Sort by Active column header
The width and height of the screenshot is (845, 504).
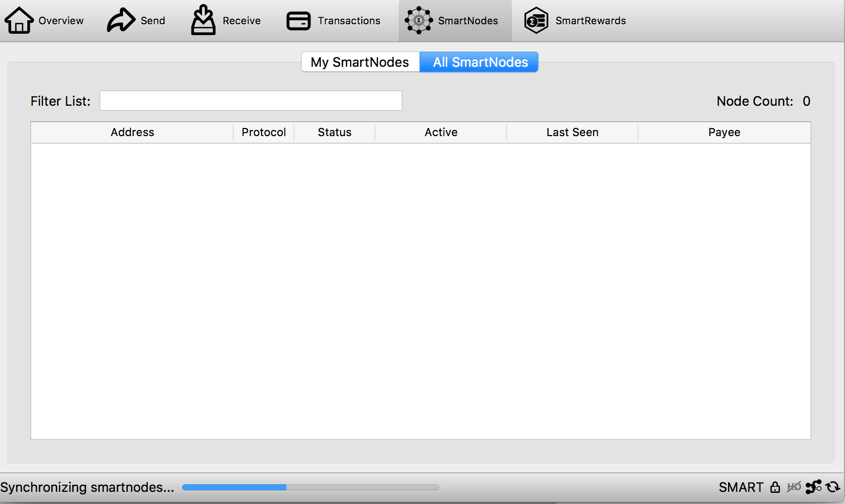pyautogui.click(x=441, y=133)
